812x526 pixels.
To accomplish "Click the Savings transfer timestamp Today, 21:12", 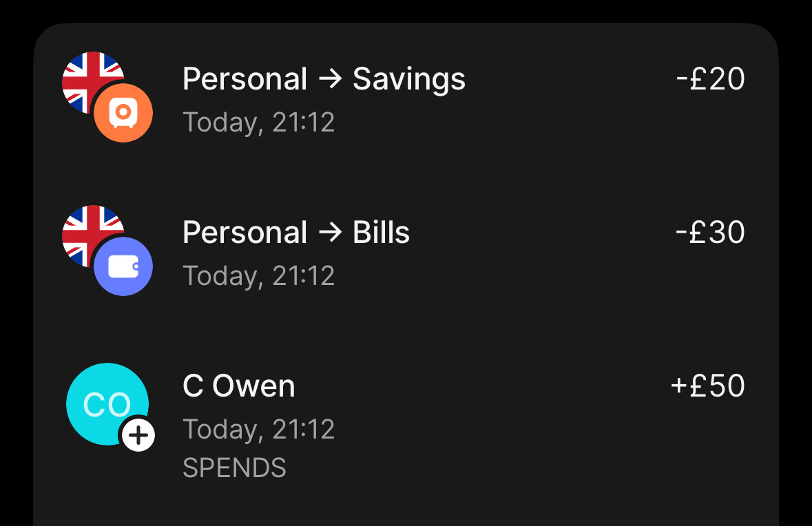I will coord(258,123).
